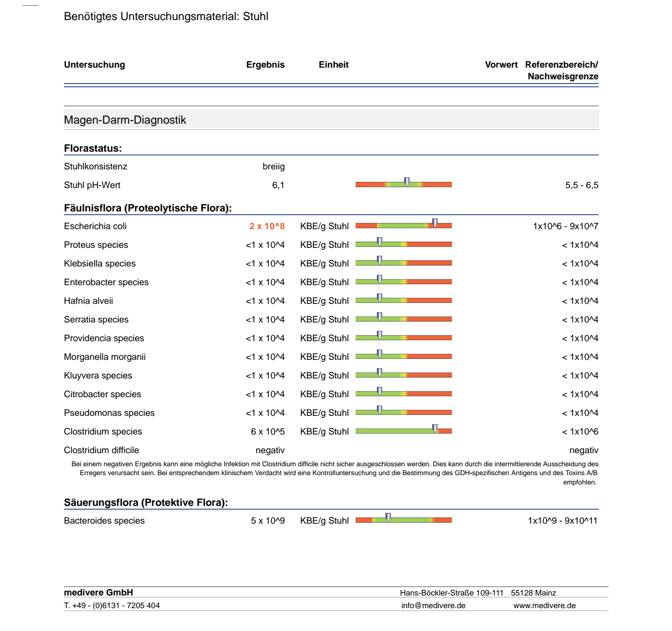Click the Ergebnis column header
The height and width of the screenshot is (631, 672).
[x=265, y=65]
